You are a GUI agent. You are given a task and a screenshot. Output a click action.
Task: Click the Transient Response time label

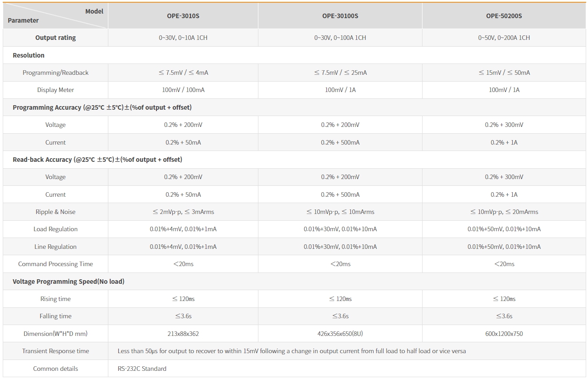[x=55, y=351]
